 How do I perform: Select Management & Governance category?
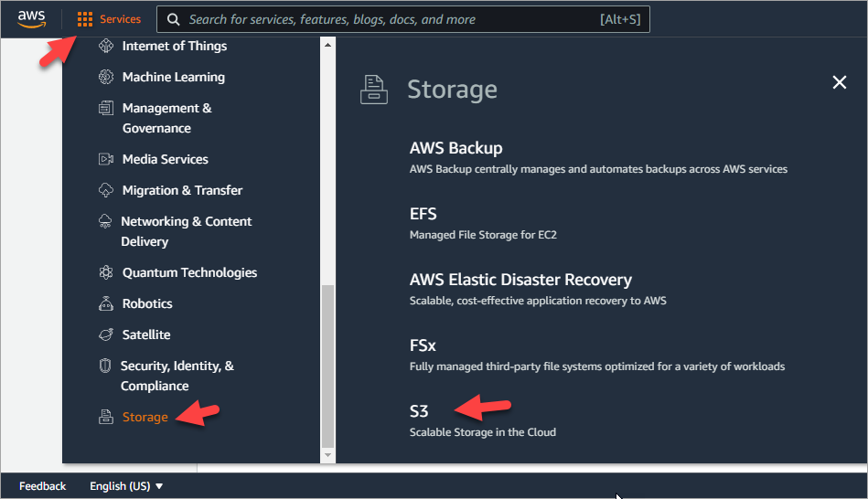[167, 118]
